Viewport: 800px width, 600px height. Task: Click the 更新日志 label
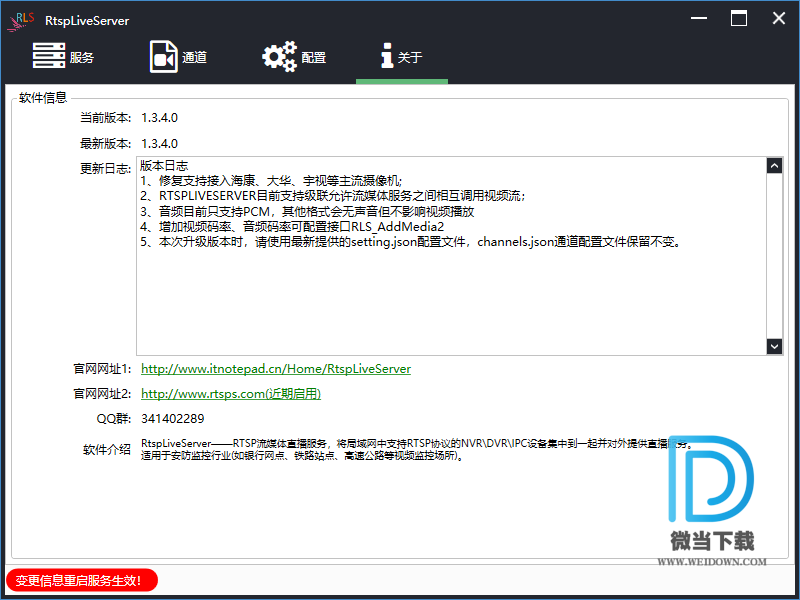[106, 168]
